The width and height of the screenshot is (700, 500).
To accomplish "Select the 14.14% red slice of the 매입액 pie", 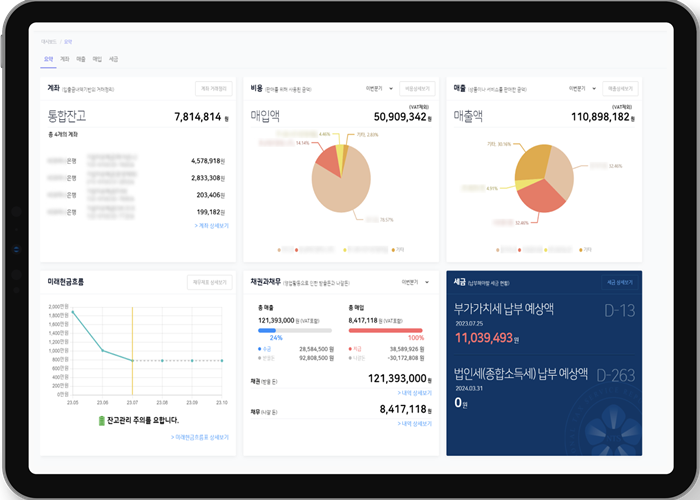I will [327, 162].
